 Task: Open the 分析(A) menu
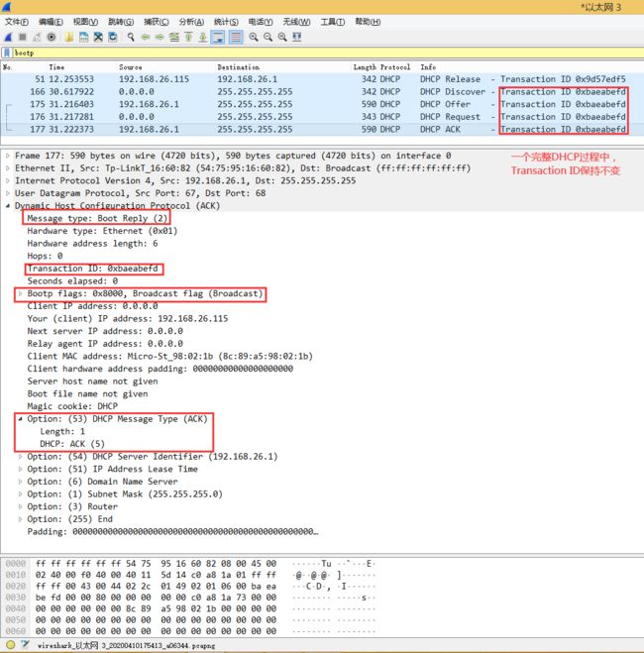(191, 22)
